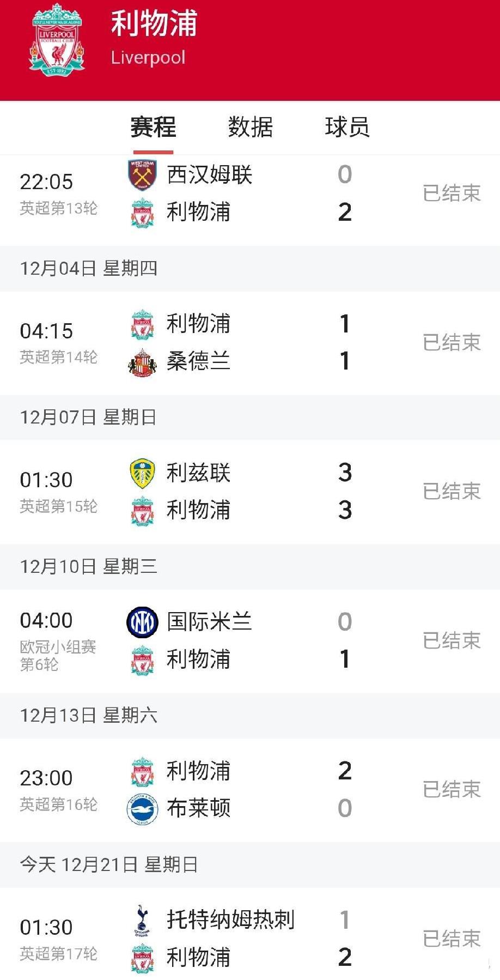Screen dimensions: 500x980
Task: Tap the Brighton club badge
Action: pyautogui.click(x=142, y=809)
